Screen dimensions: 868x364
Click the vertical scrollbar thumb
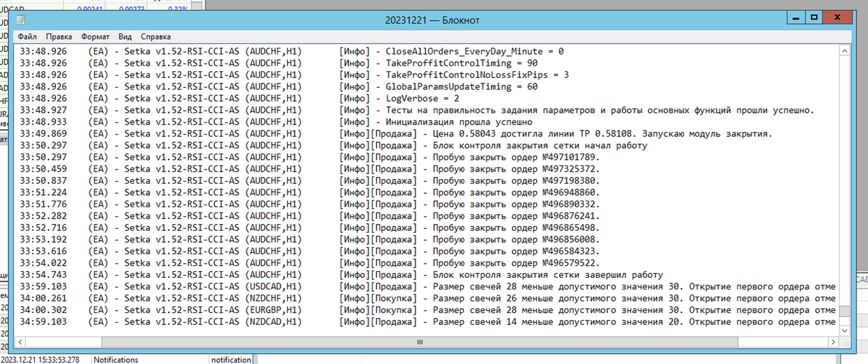[x=844, y=312]
